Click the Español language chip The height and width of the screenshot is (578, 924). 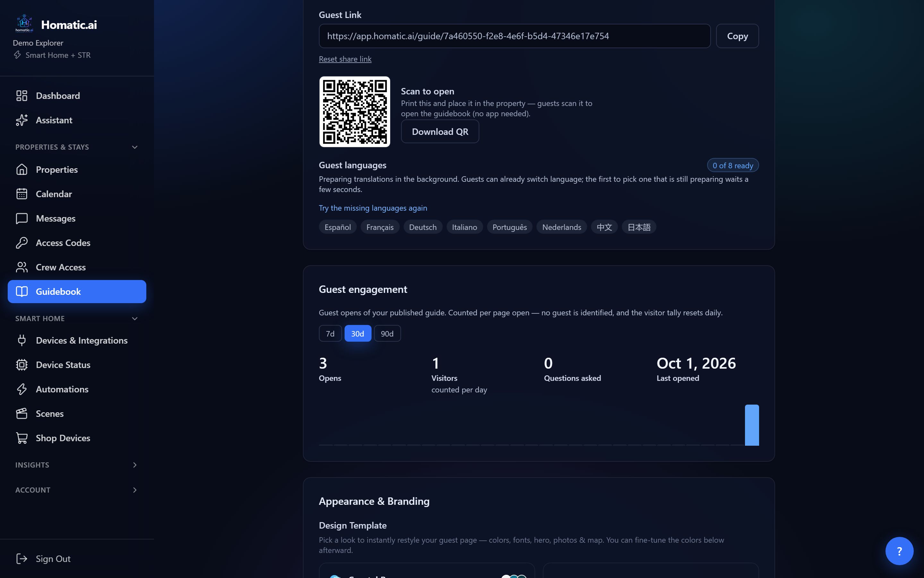tap(338, 227)
